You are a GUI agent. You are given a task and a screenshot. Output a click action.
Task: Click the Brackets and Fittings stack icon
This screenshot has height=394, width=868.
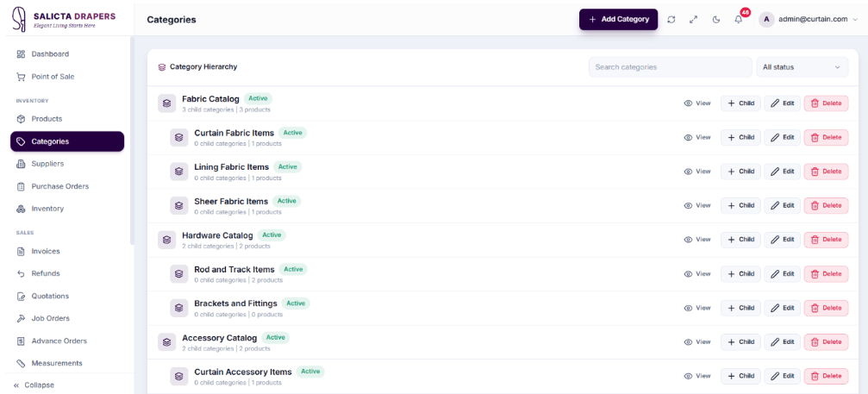[x=178, y=308]
